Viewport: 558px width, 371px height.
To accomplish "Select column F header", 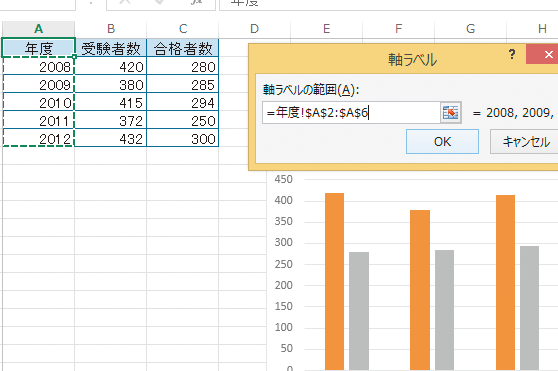I will [x=399, y=29].
